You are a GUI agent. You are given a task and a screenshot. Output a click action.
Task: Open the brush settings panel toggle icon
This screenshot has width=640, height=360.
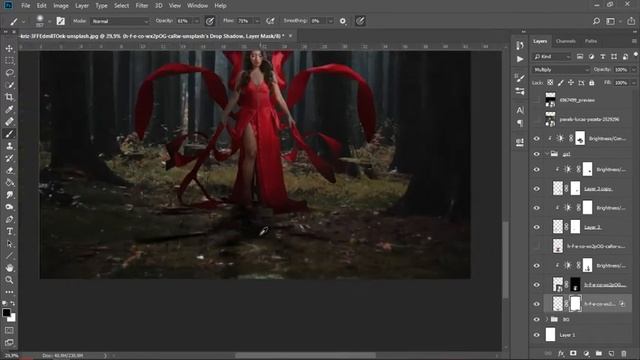(60, 21)
